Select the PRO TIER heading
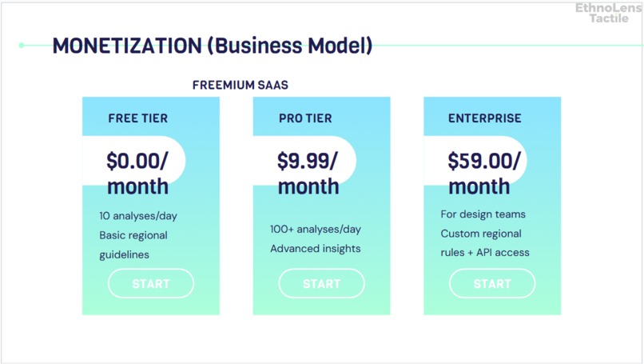The image size is (644, 364). point(305,118)
